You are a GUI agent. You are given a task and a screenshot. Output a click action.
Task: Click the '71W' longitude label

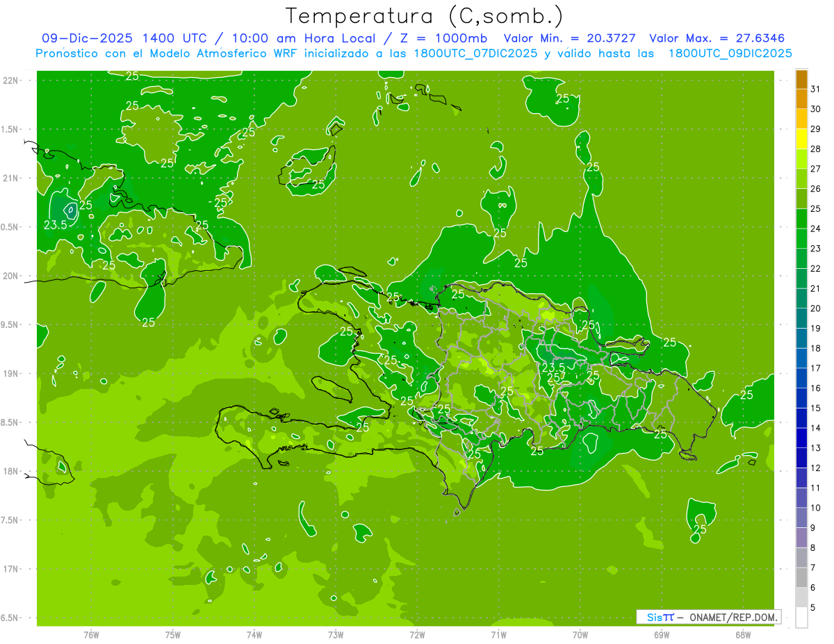click(498, 635)
